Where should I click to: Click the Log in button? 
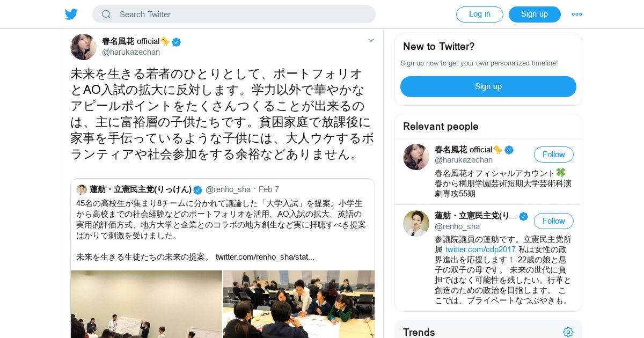(x=480, y=14)
